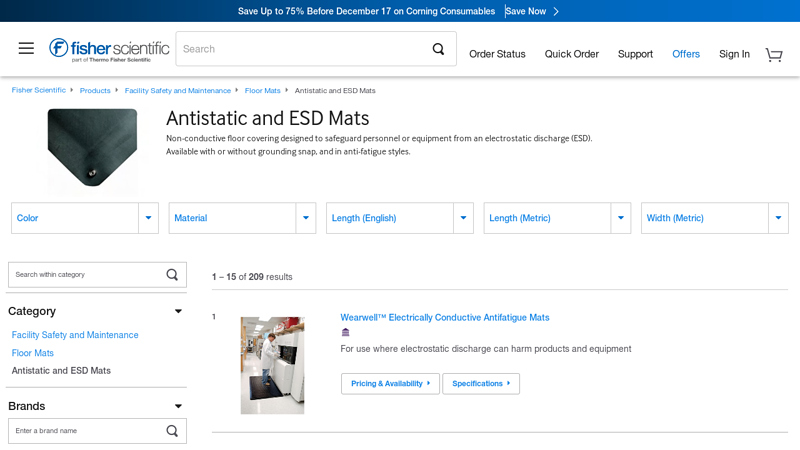The height and width of the screenshot is (450, 800).
Task: Click Products breadcrumb link
Action: 95,90
